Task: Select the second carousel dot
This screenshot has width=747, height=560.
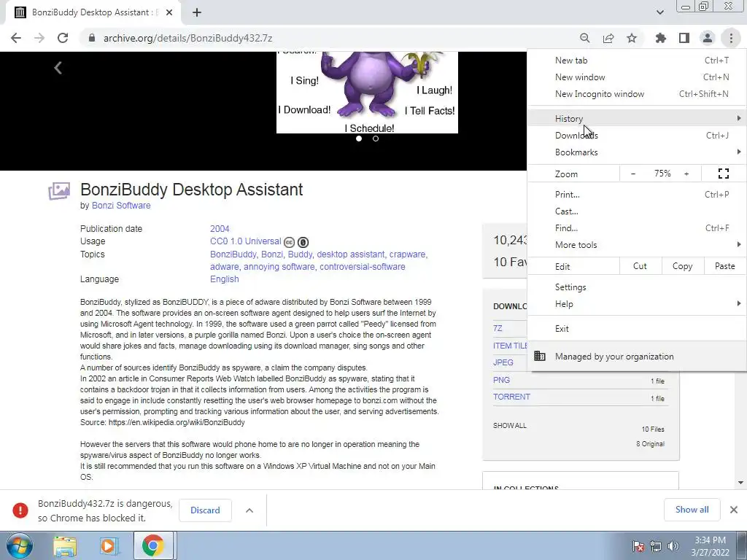Action: click(x=376, y=139)
